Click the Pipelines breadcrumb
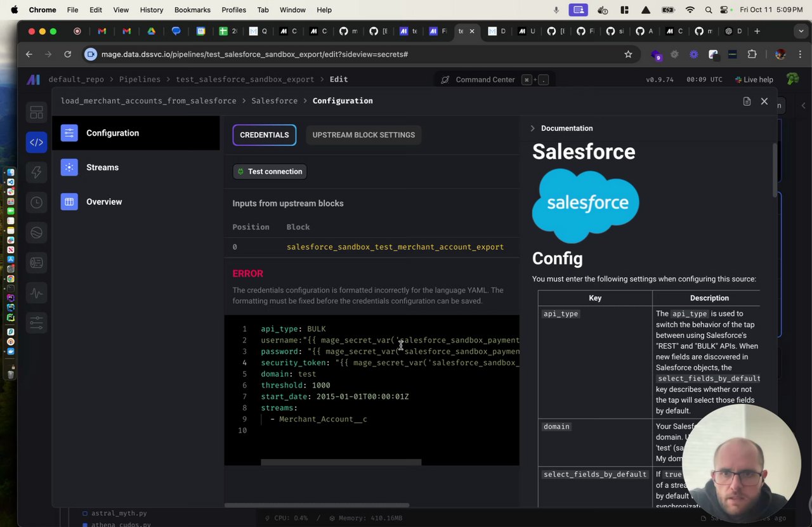 pyautogui.click(x=140, y=79)
